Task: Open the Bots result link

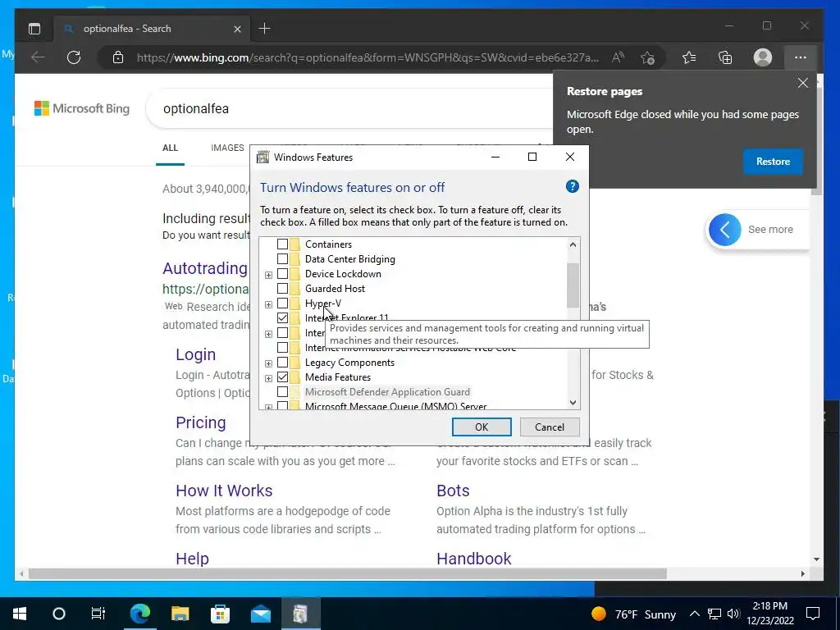Action: [x=453, y=491]
